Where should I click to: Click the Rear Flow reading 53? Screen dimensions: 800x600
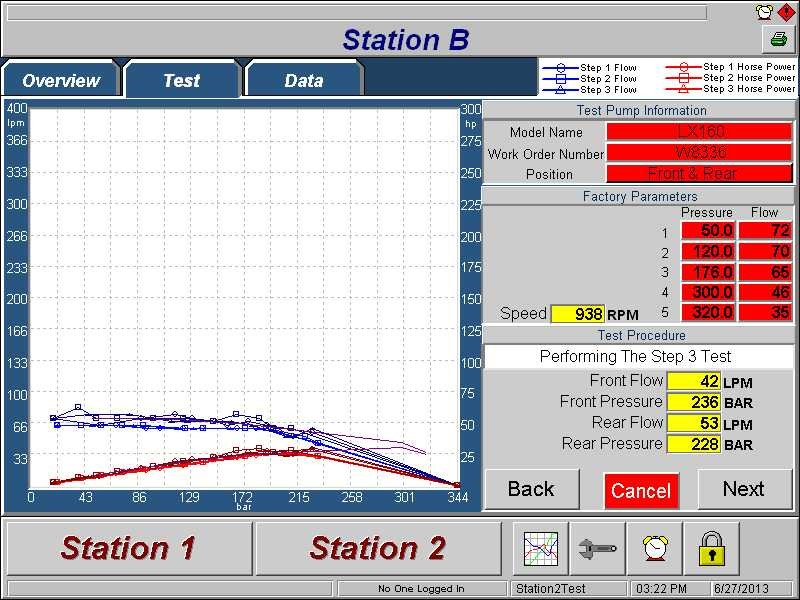click(x=694, y=423)
